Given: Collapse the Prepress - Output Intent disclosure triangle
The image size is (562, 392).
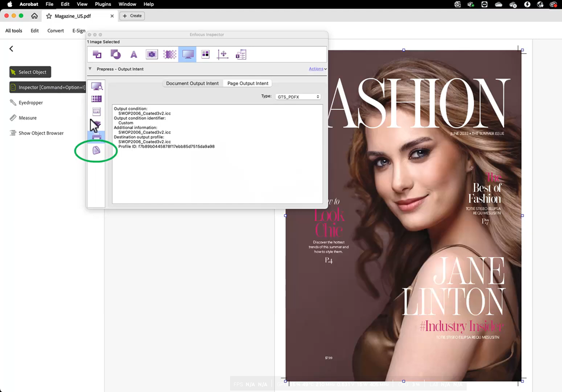Looking at the screenshot, I should tap(90, 69).
